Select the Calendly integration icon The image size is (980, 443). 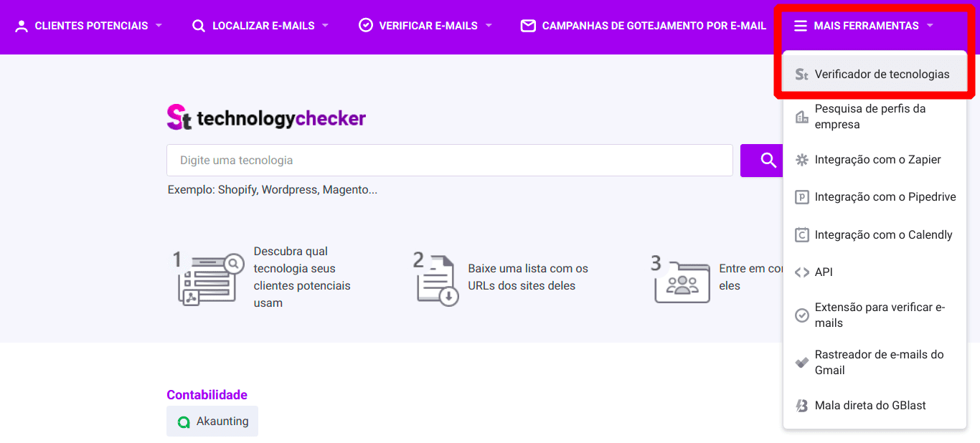tap(801, 234)
